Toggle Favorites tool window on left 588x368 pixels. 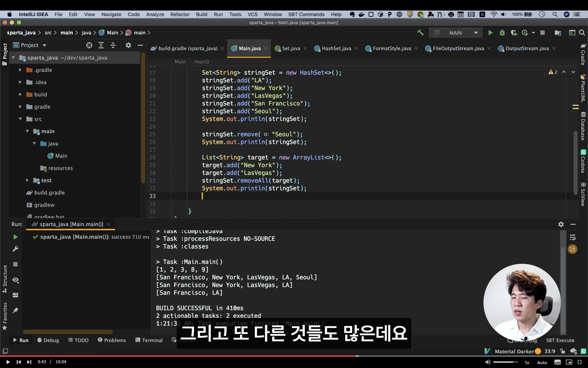coord(5,316)
